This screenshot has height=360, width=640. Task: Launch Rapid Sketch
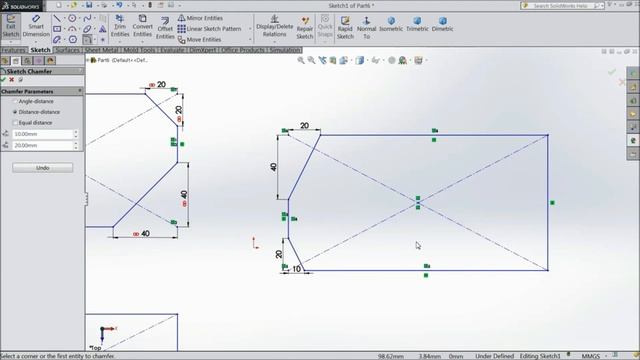(345, 28)
